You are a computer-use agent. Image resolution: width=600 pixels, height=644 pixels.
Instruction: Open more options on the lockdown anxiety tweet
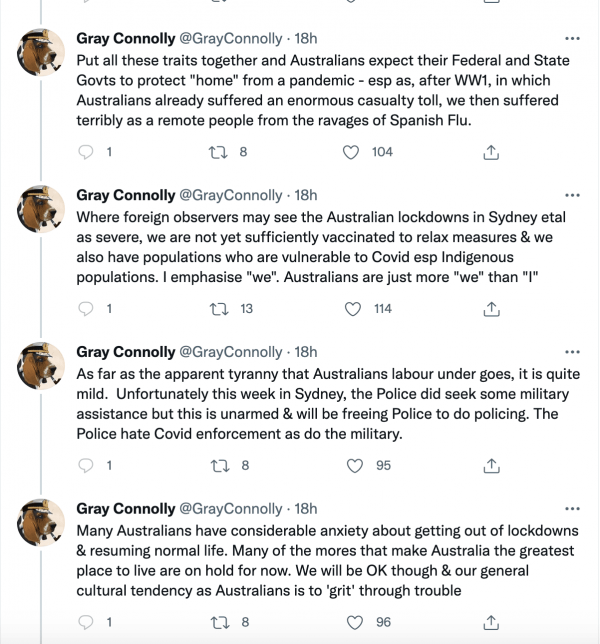(572, 509)
